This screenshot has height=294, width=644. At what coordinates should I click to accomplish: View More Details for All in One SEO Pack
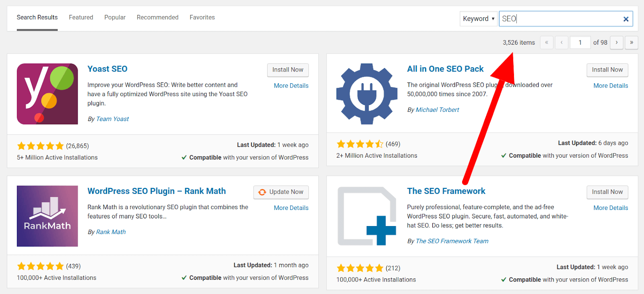tap(611, 86)
